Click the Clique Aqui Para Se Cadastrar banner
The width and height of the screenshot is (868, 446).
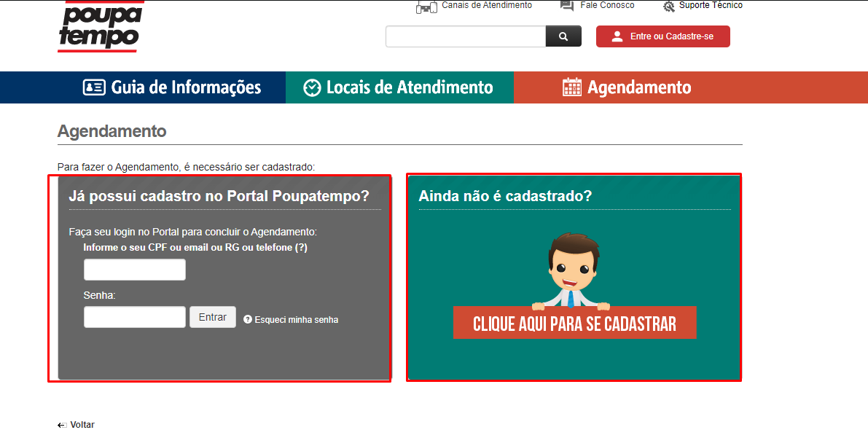(x=574, y=323)
